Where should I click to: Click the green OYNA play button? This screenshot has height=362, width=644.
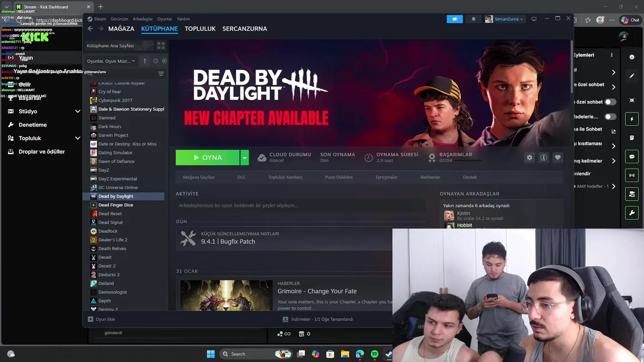[207, 157]
